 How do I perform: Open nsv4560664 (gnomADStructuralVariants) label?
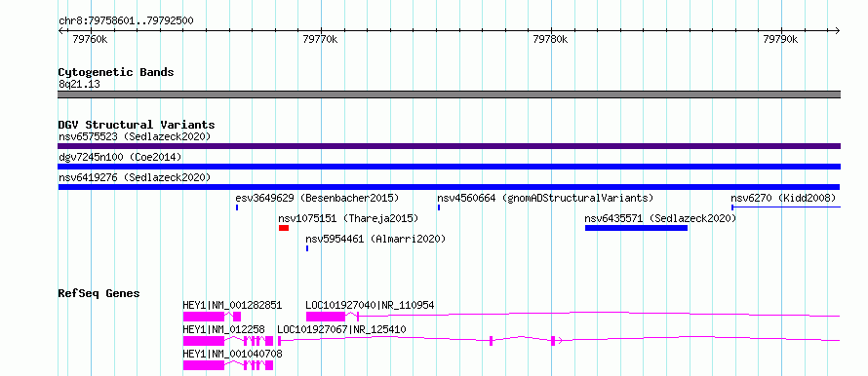click(545, 198)
